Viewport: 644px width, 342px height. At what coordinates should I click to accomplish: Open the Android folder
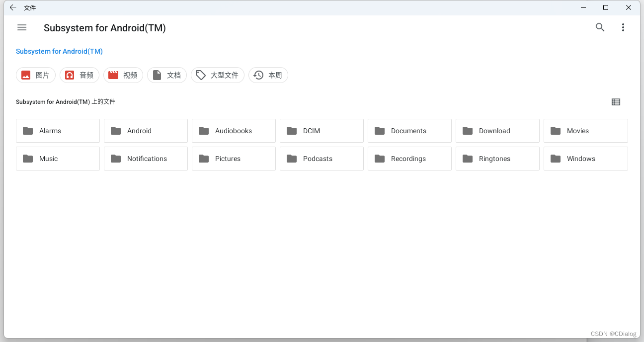pos(146,131)
